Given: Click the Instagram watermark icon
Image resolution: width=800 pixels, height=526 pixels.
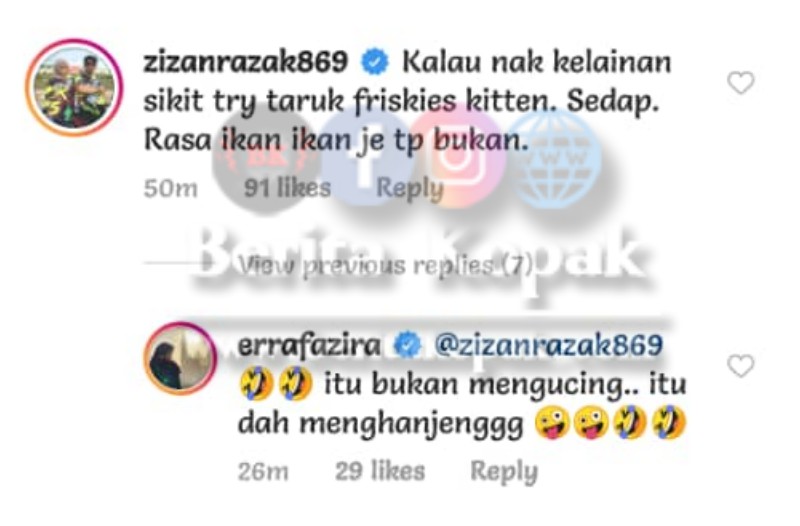Looking at the screenshot, I should tap(458, 156).
